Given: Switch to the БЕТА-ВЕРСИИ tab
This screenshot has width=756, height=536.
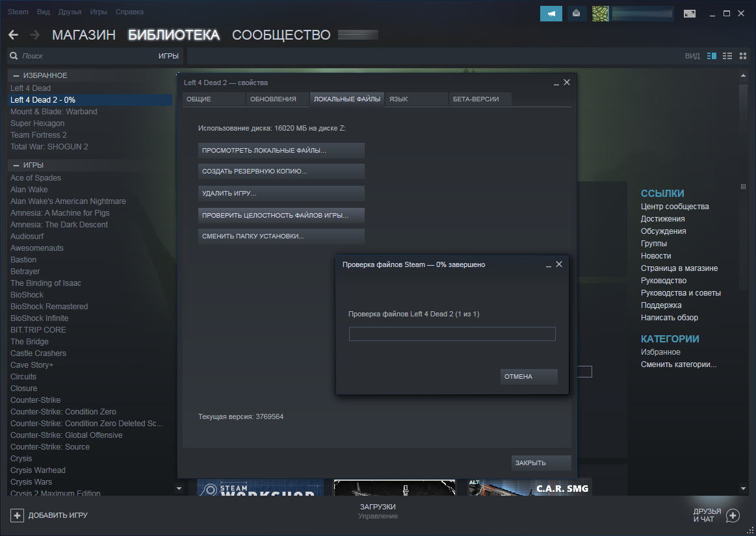Looking at the screenshot, I should 480,99.
